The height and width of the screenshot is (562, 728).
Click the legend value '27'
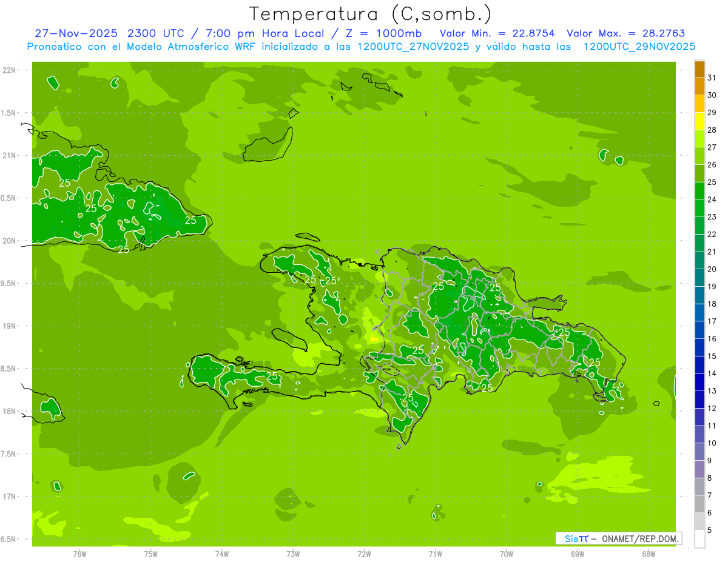[x=712, y=147]
